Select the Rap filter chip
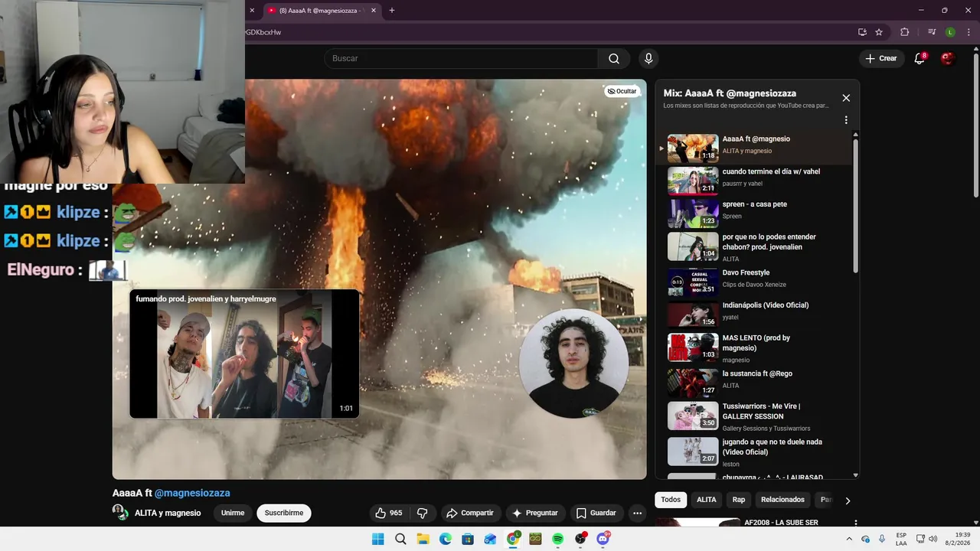This screenshot has height=551, width=980. [x=739, y=500]
